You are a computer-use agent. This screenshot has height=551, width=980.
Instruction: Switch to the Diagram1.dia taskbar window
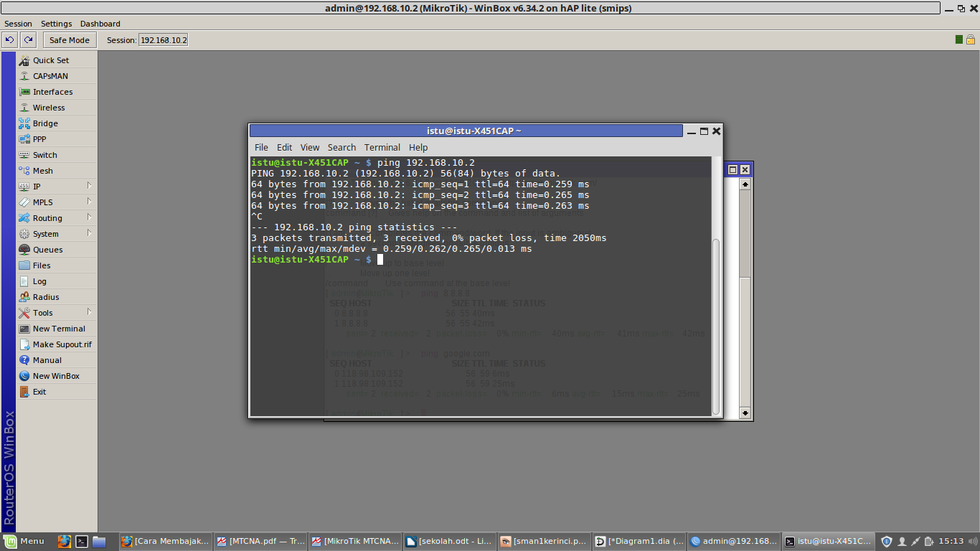click(639, 541)
